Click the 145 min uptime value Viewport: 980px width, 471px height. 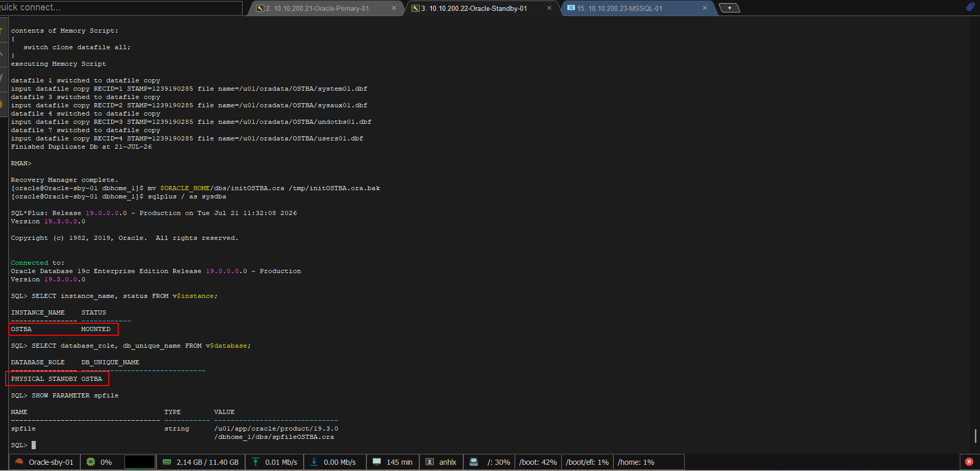click(x=400, y=462)
